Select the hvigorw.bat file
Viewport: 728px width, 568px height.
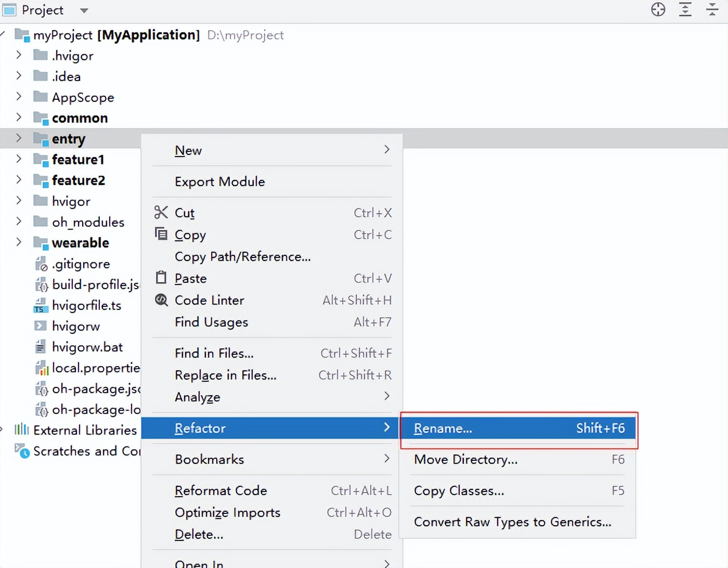pos(87,347)
